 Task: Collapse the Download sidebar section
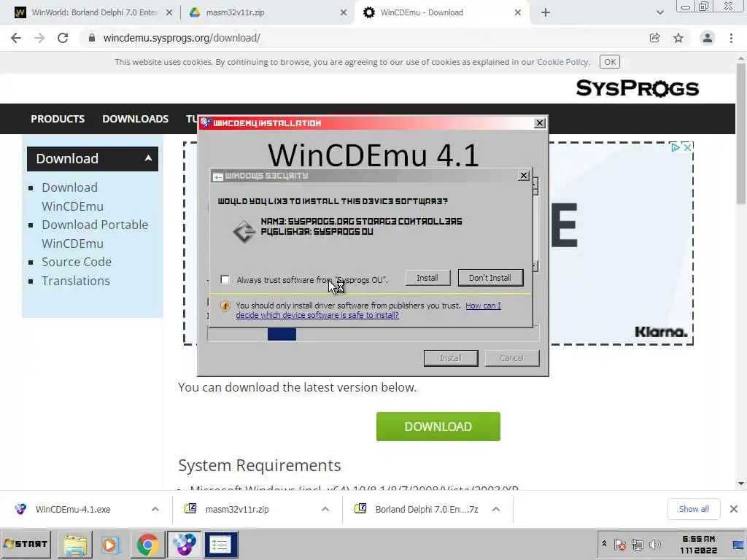[x=148, y=158]
